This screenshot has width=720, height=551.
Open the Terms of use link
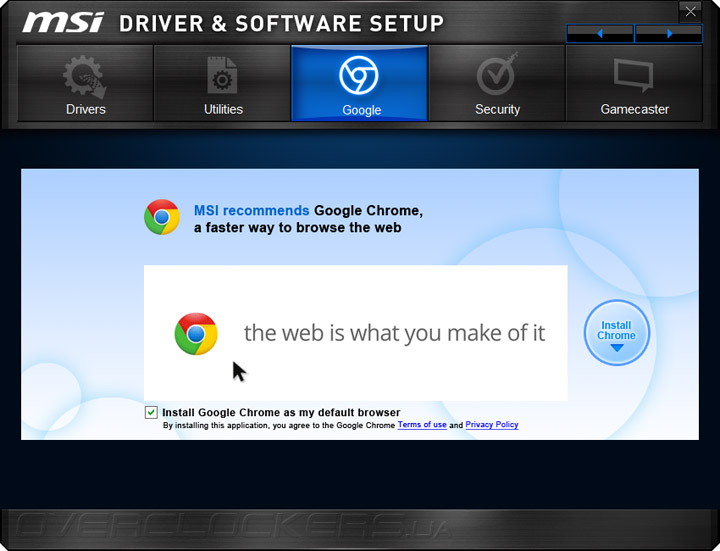422,425
